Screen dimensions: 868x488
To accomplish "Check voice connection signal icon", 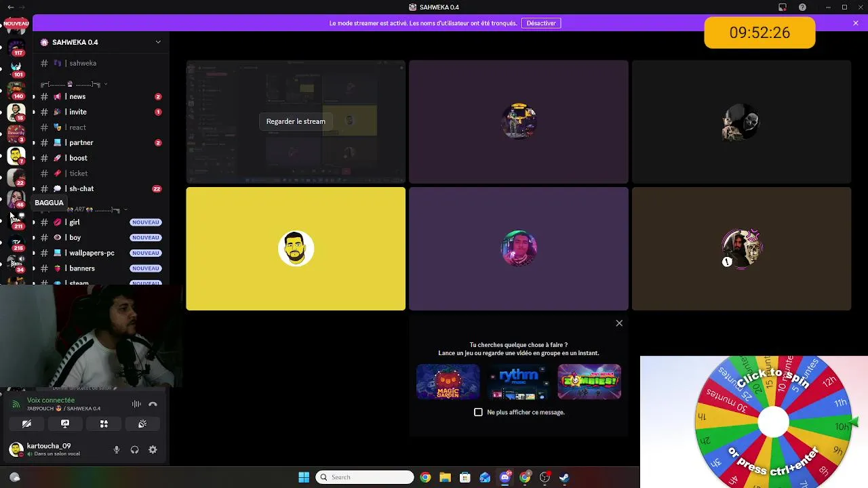I will 16,405.
